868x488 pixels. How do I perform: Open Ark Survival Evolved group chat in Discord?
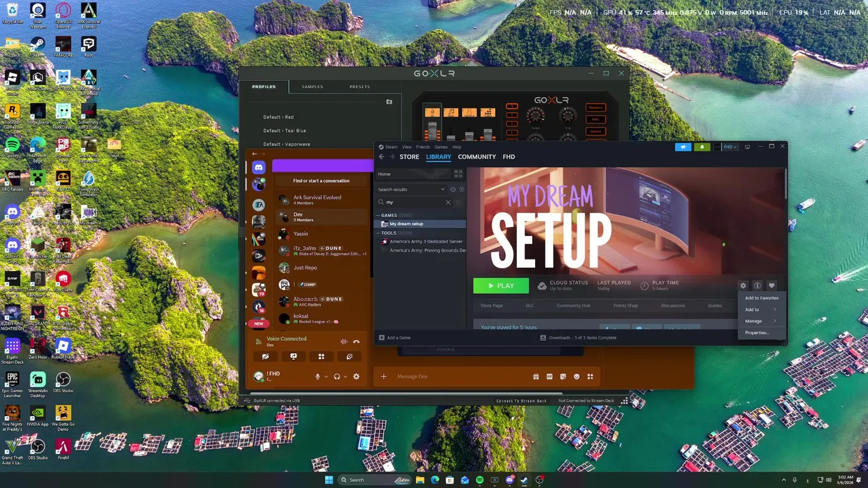click(321, 200)
